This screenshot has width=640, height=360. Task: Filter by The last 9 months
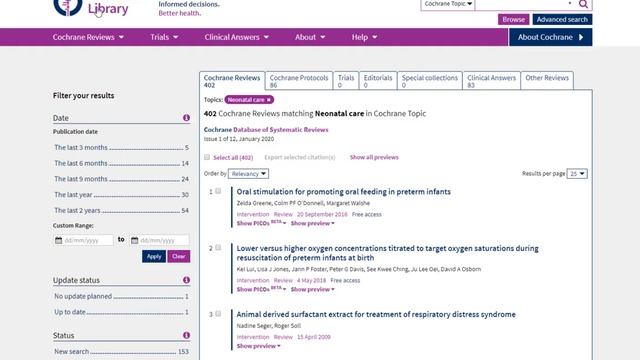pos(121,179)
